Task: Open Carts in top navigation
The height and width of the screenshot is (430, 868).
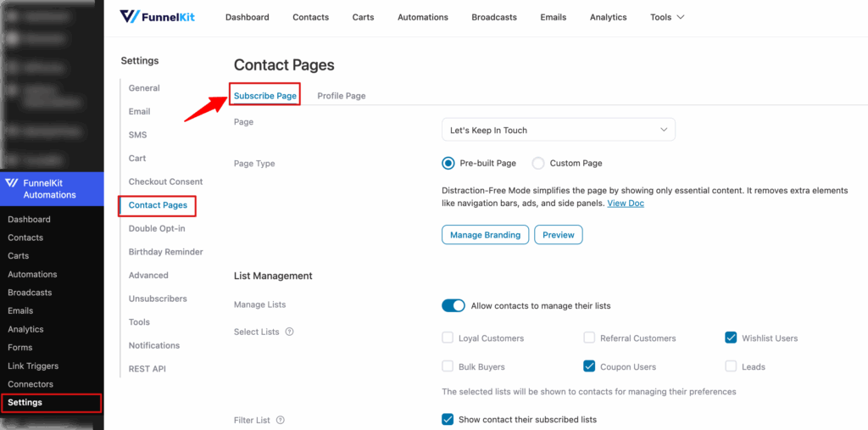Action: [363, 17]
